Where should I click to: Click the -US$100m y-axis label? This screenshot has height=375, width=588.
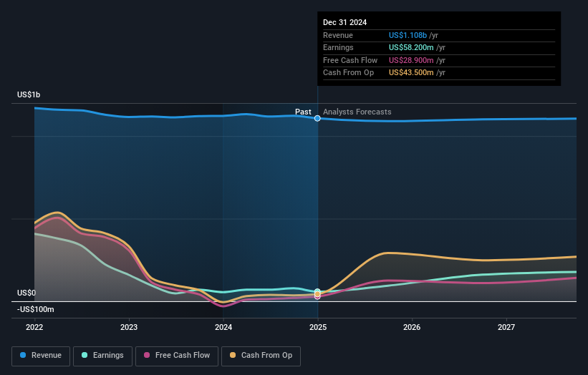click(x=36, y=309)
